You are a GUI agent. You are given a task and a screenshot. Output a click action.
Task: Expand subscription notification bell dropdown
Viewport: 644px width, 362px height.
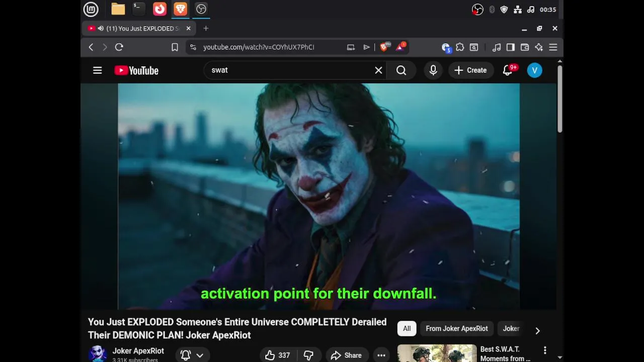point(192,355)
